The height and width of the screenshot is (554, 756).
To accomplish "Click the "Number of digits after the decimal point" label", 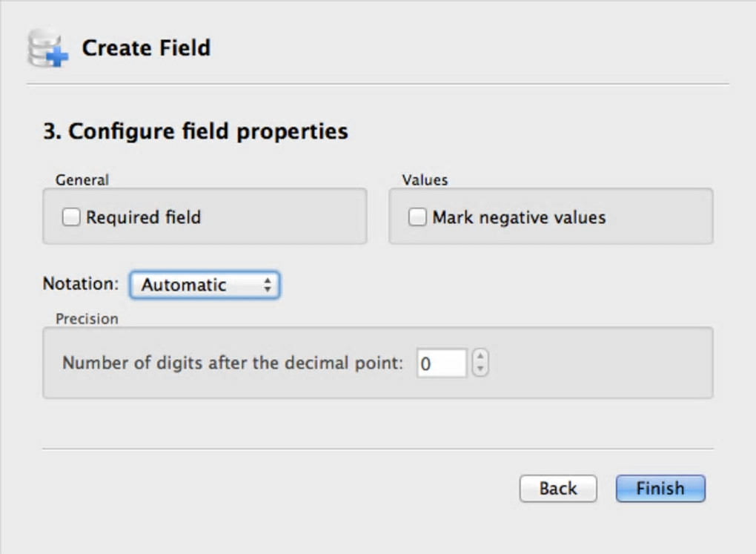I will (x=233, y=363).
